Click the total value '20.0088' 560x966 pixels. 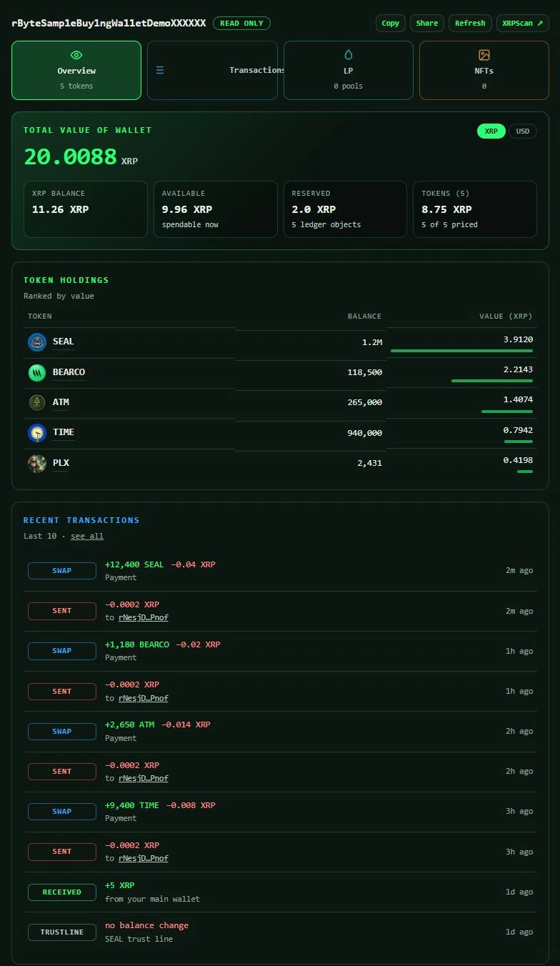tap(70, 156)
